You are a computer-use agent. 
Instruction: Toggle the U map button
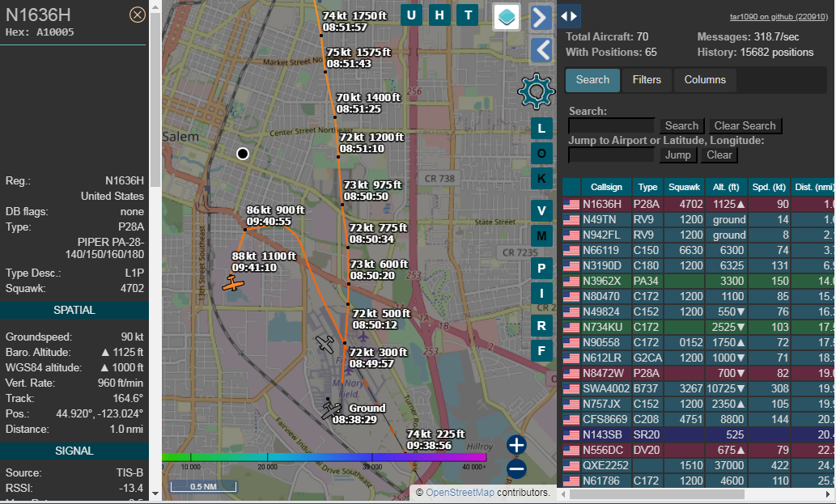(411, 15)
